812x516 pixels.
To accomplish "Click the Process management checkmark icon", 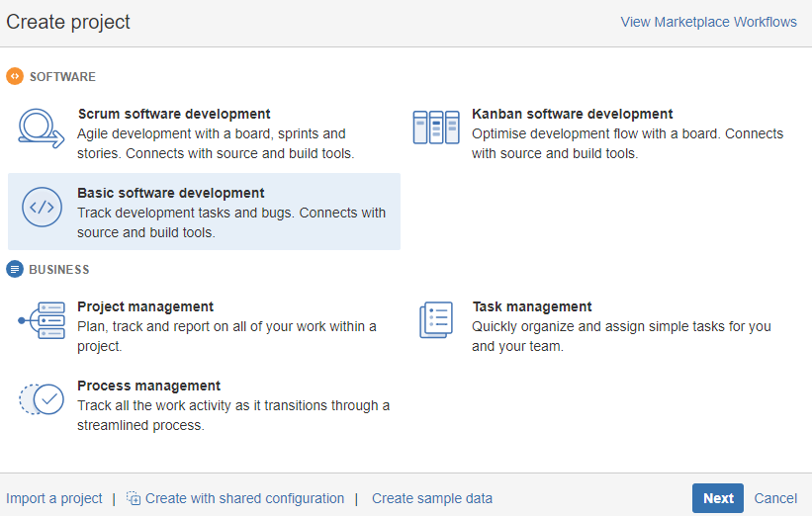I will [42, 399].
